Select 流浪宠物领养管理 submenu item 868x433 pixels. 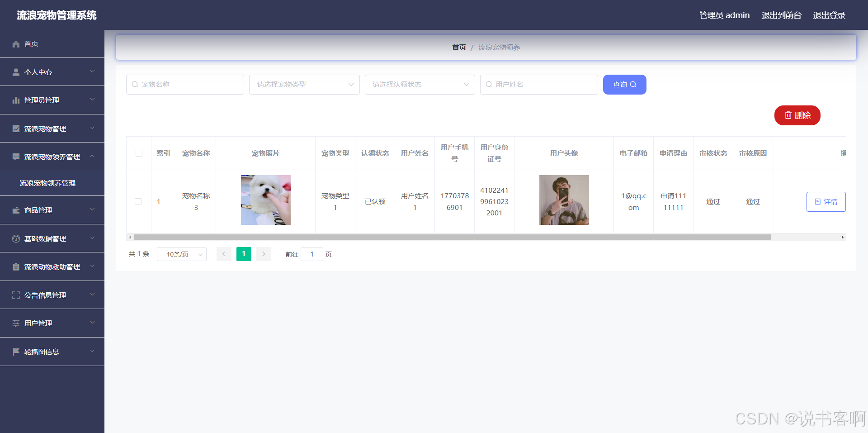[x=52, y=183]
